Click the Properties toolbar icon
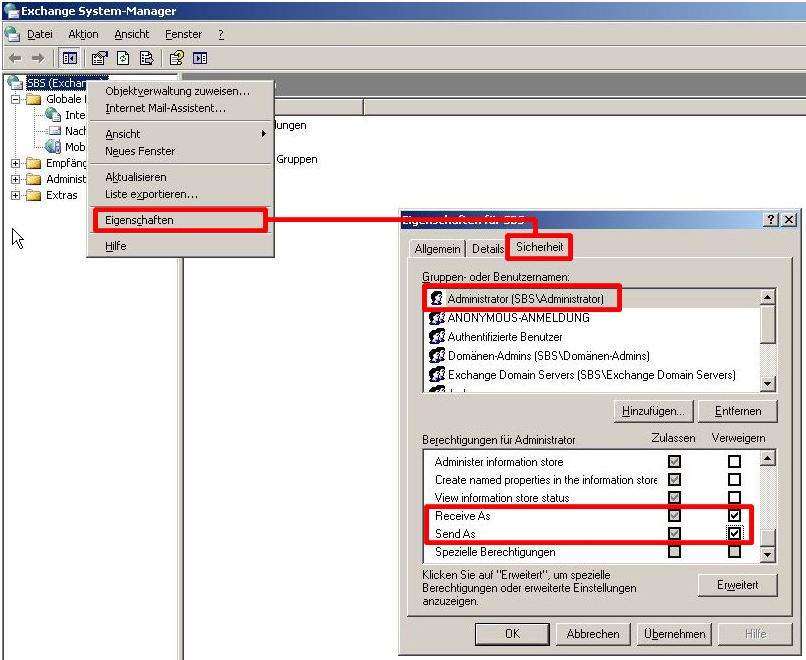Viewport: 806px width, 660px height. 100,58
